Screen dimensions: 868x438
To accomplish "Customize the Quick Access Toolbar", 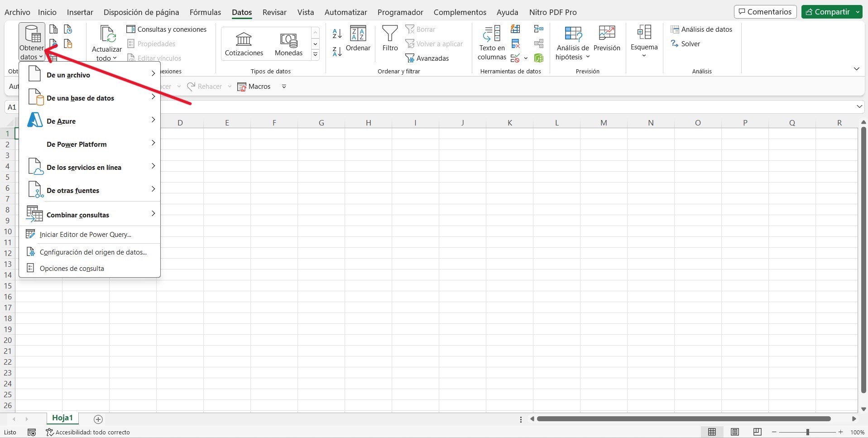I will (284, 87).
